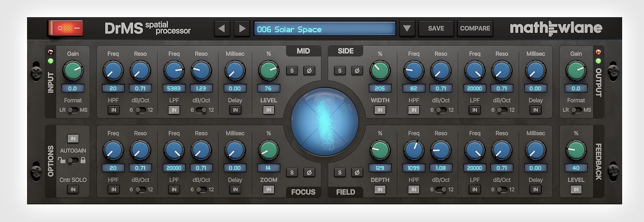Enable the Side WIDTH IN button
The image size is (644, 222).
click(380, 110)
